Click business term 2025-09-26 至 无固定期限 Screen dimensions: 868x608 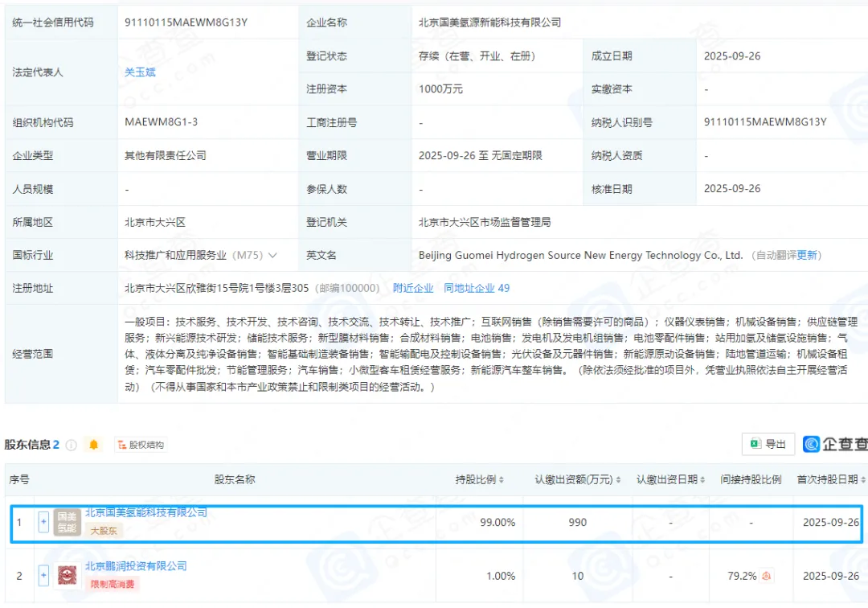[481, 155]
